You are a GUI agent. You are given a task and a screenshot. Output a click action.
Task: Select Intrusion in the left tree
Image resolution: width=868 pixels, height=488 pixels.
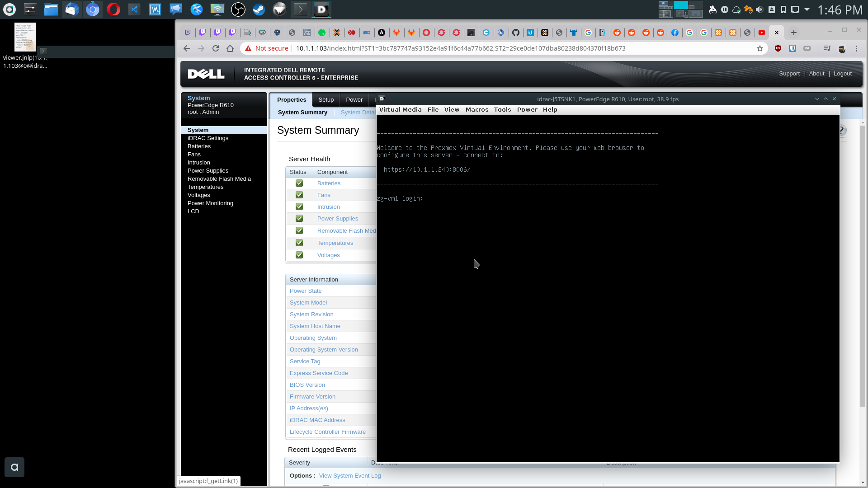(x=199, y=163)
